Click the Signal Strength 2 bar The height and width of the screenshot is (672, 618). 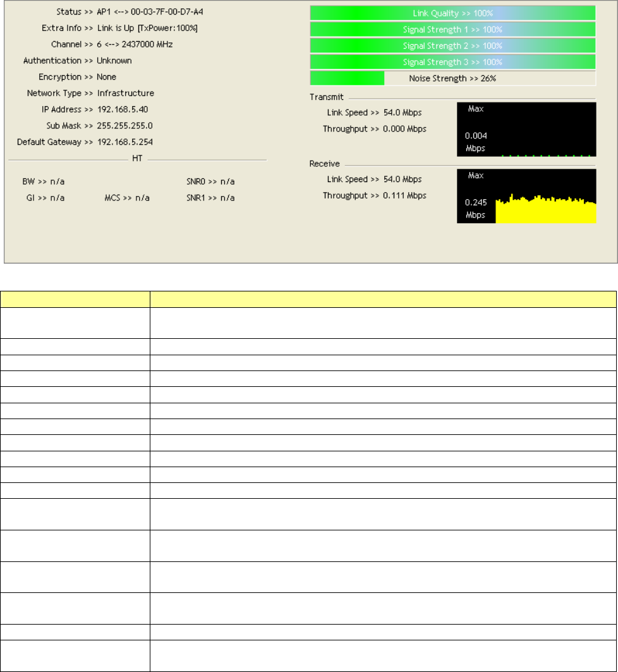(x=452, y=46)
